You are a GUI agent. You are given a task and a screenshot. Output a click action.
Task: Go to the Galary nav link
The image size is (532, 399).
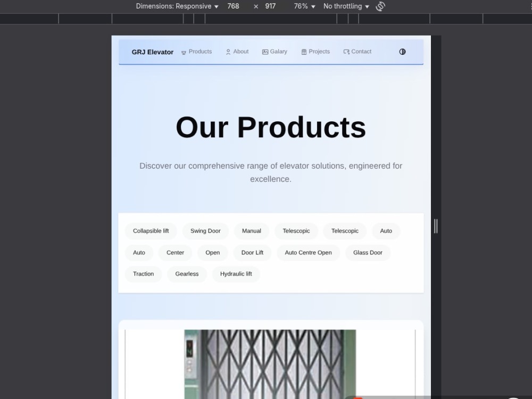(x=275, y=52)
